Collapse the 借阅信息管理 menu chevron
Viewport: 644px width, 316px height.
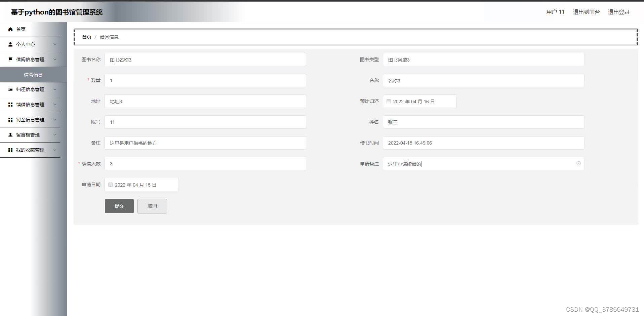pos(55,60)
